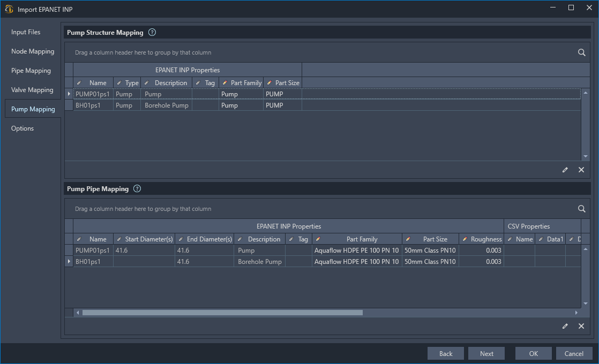Viewport: 599px width, 364px height.
Task: Click pencil icon on structure Part Family header
Action: pyautogui.click(x=224, y=83)
